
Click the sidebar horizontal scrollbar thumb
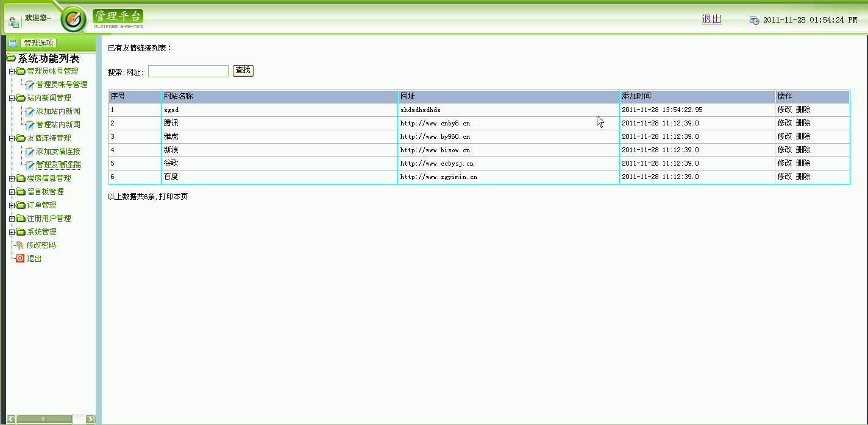point(44,419)
